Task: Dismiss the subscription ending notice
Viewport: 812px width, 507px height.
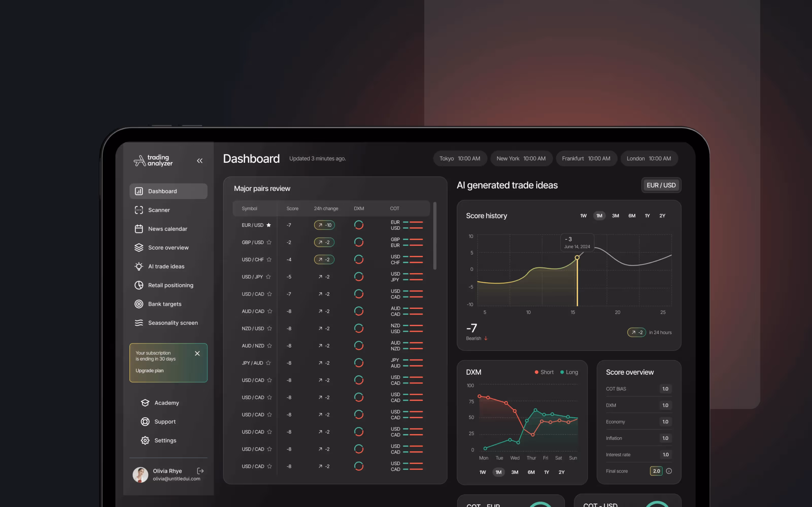Action: pos(197,353)
